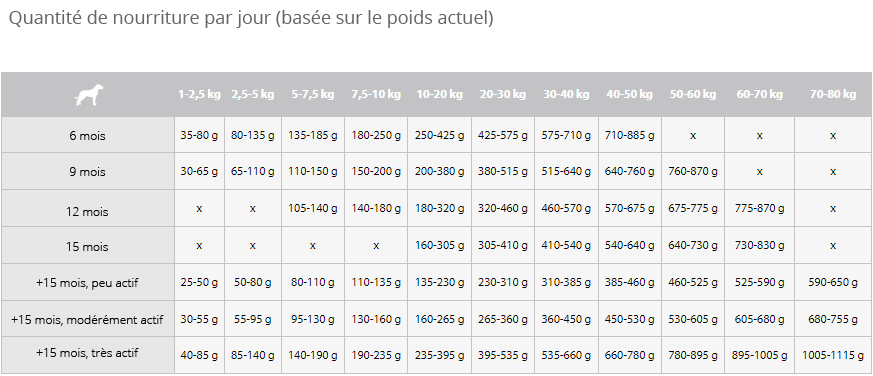Select the 6 mois row label
Viewport: 873px width, 376px height.
87,136
